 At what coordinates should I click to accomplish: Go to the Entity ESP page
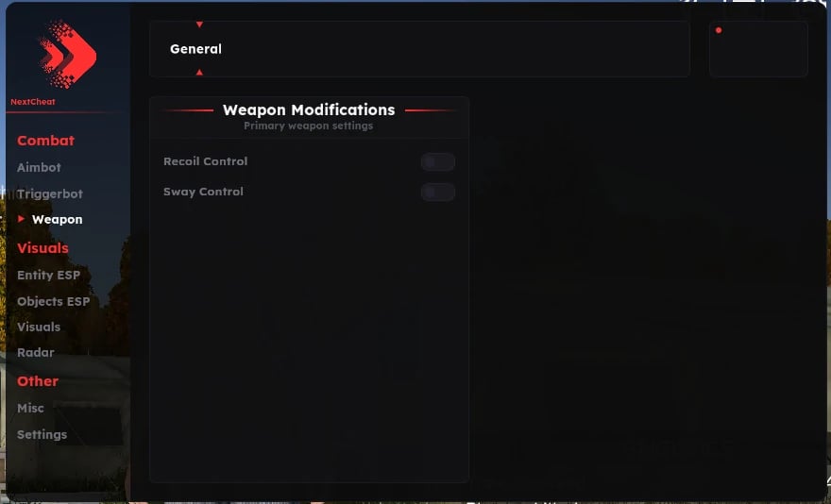[49, 275]
